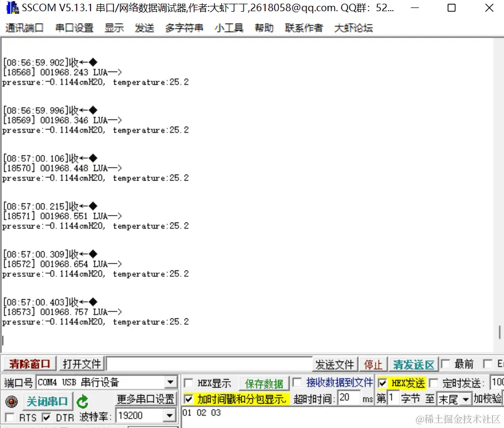Click the 打开文件 button
Image resolution: width=504 pixels, height=428 pixels.
pyautogui.click(x=81, y=364)
